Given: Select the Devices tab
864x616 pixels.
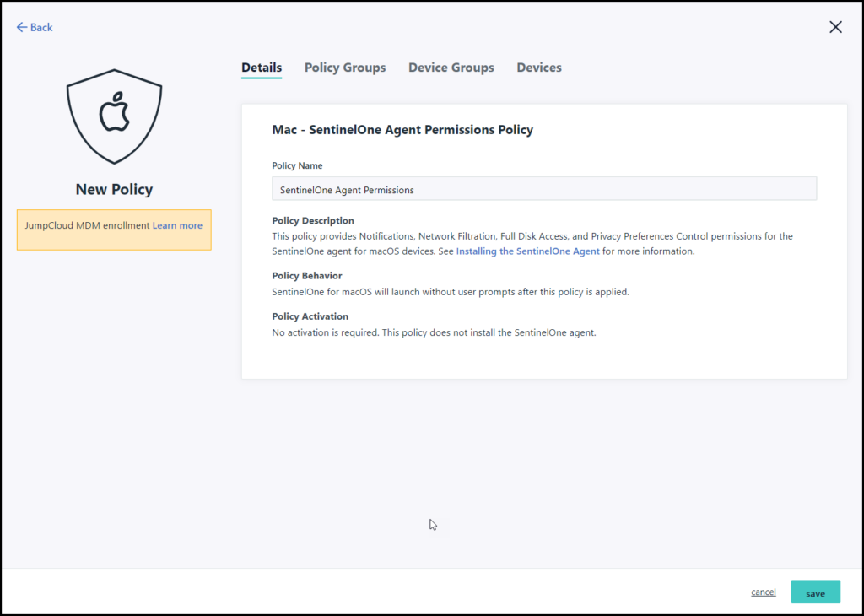Looking at the screenshot, I should [538, 68].
